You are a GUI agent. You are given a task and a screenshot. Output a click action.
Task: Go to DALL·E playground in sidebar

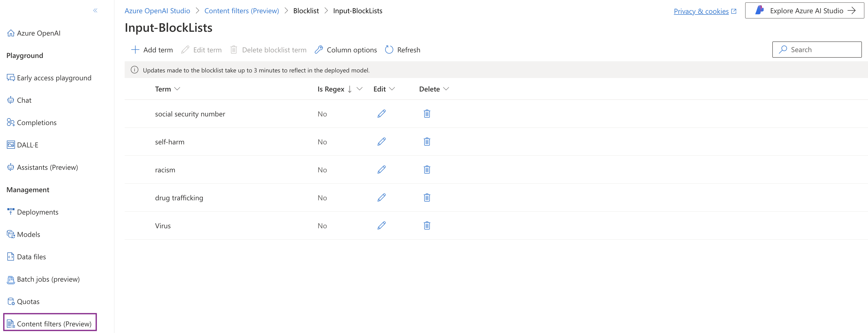click(x=28, y=145)
